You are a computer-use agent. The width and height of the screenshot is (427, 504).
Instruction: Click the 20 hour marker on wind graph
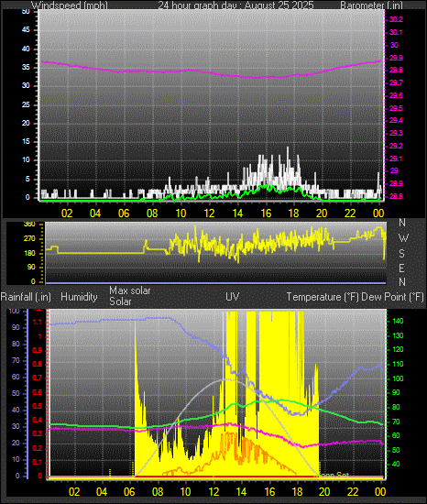click(x=322, y=214)
